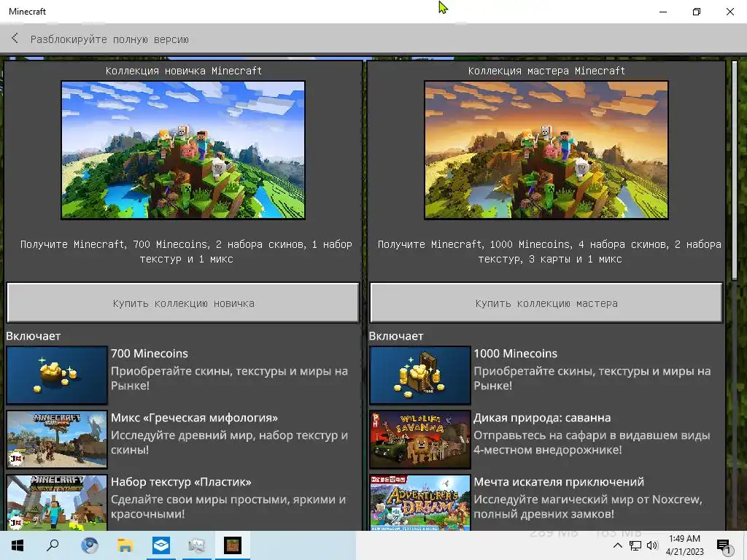Open network status tray icon

click(x=635, y=545)
